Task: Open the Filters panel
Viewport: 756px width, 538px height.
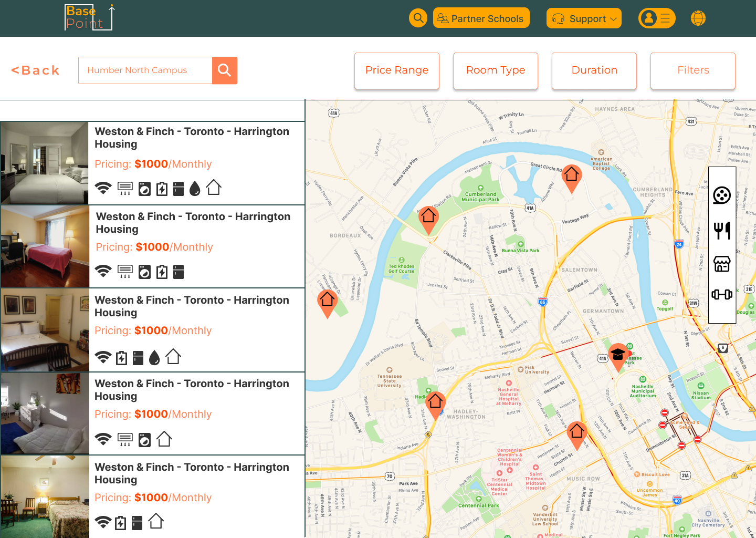Action: pos(692,70)
